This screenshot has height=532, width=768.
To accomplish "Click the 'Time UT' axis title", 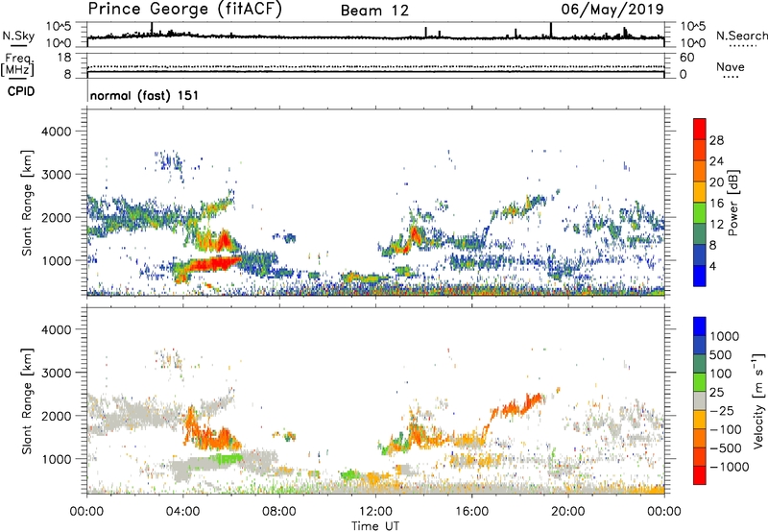I will tap(375, 526).
